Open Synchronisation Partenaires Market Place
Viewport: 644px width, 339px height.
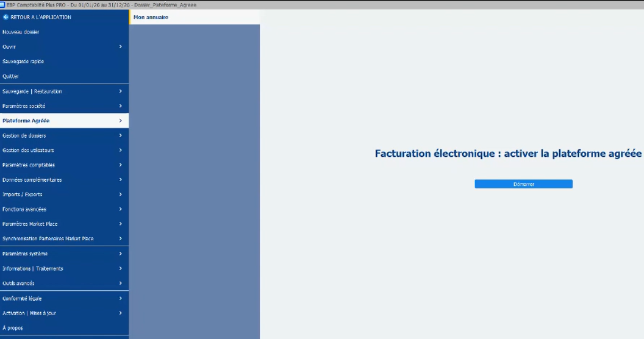(x=64, y=238)
